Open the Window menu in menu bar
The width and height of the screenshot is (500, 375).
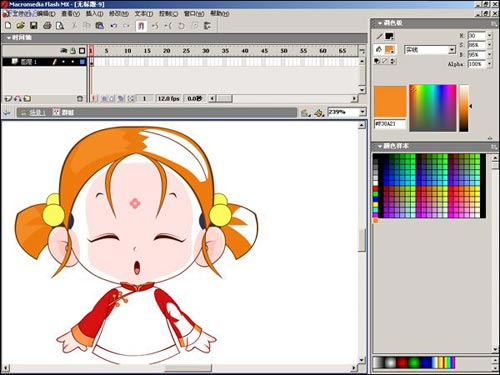(194, 14)
